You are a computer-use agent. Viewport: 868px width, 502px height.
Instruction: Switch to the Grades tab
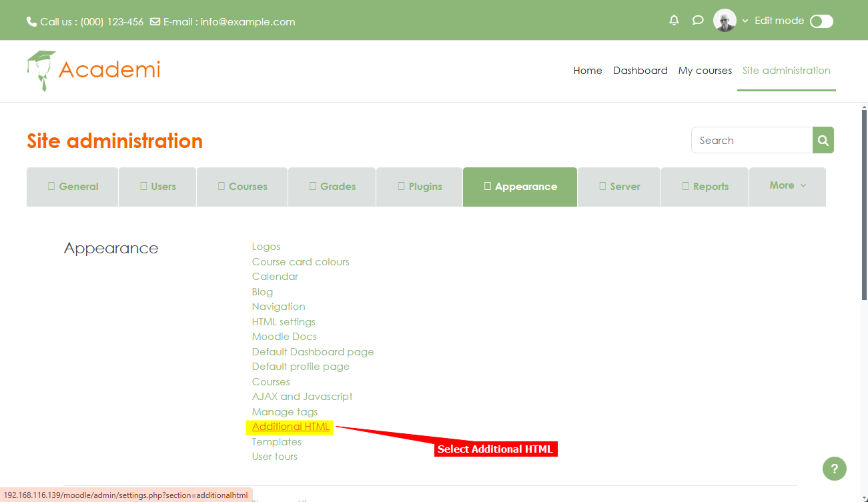(332, 187)
